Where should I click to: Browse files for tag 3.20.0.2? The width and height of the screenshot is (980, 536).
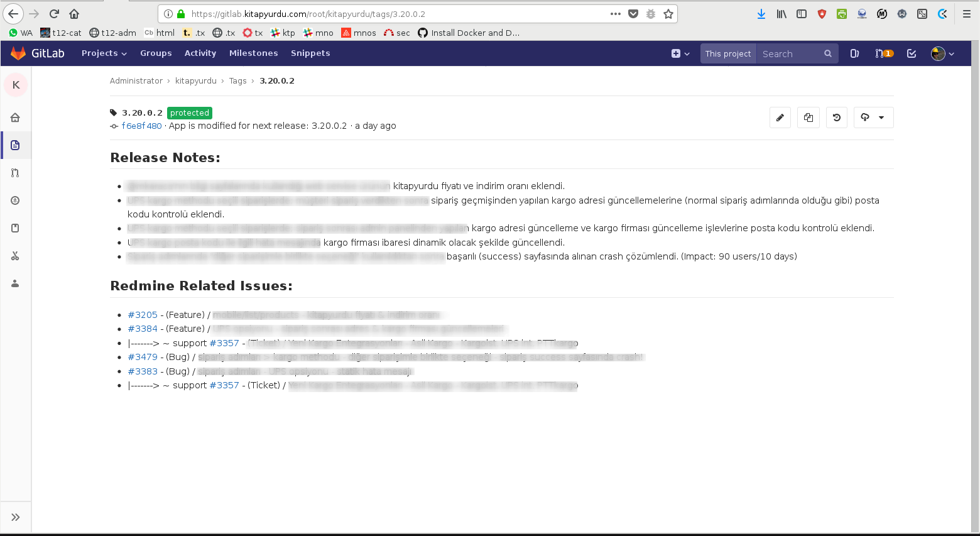[x=808, y=118]
